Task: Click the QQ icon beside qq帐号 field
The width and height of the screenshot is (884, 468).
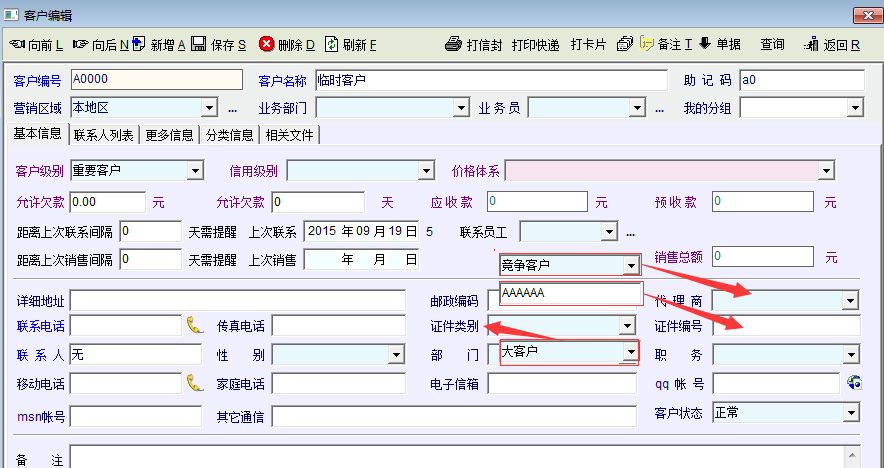Action: [x=853, y=382]
